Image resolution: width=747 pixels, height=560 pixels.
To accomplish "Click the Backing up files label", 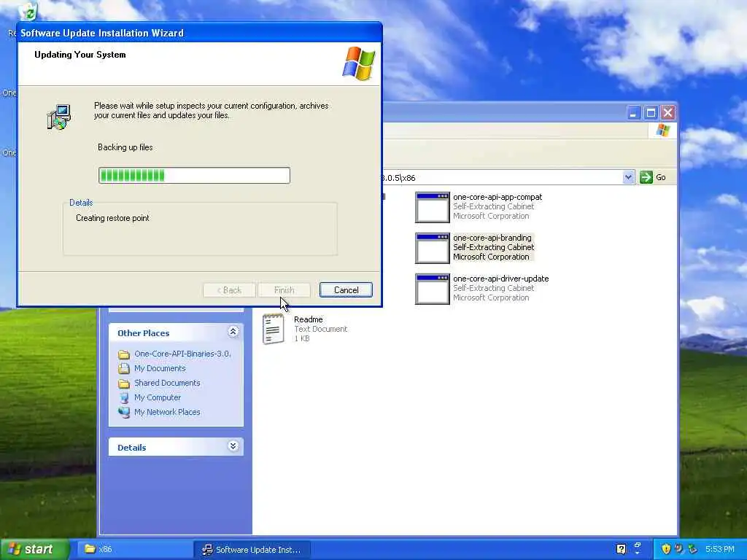I will coord(125,147).
